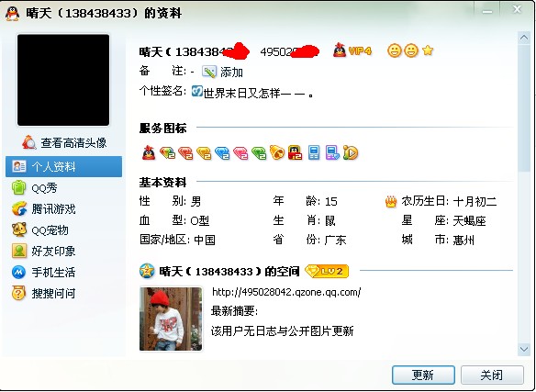Click the magnifier icon beside 查看高清头像
Viewport: 536px width, 392px height.
pyautogui.click(x=29, y=142)
